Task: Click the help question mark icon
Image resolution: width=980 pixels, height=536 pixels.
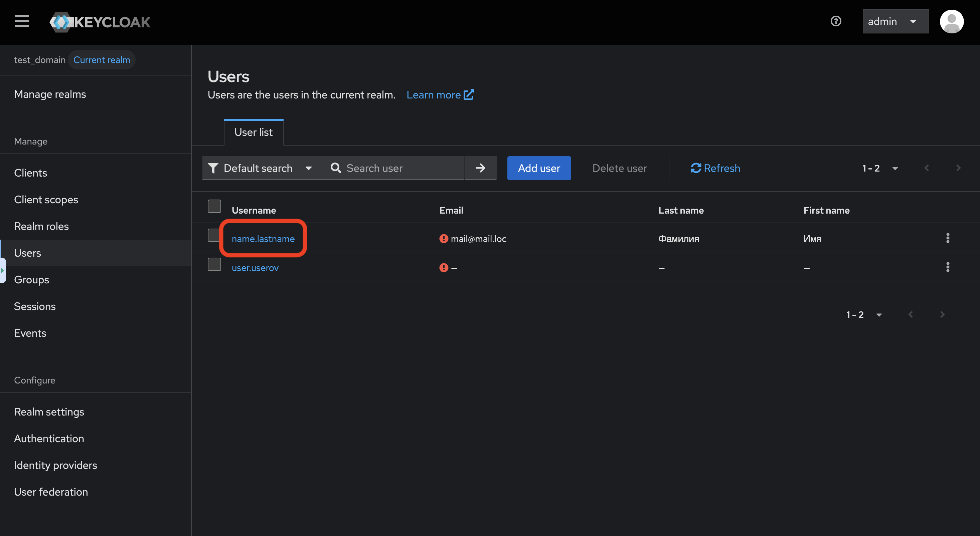Action: point(835,21)
